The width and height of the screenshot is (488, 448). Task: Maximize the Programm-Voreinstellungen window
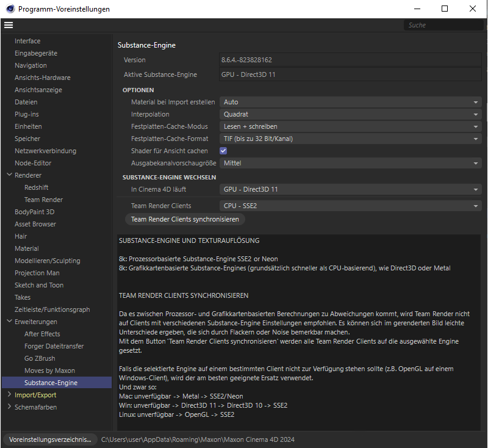click(445, 9)
